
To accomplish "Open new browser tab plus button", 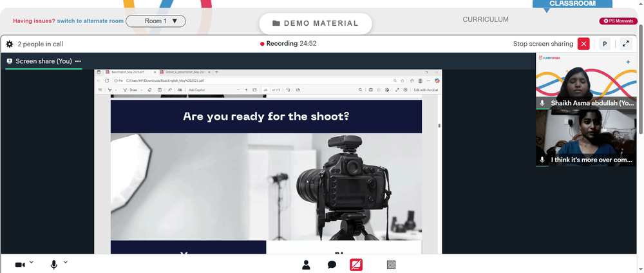I will point(217,72).
